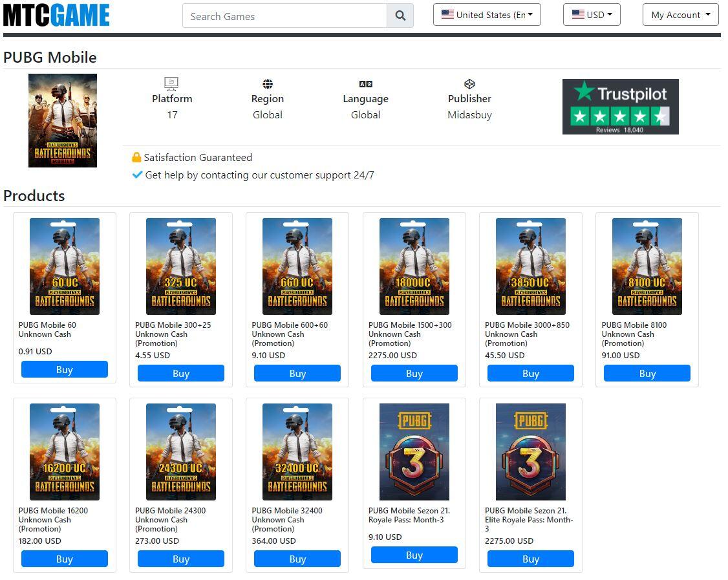This screenshot has width=728, height=580.
Task: Open the PUBG Mobile 32400 title link
Action: coord(287,520)
